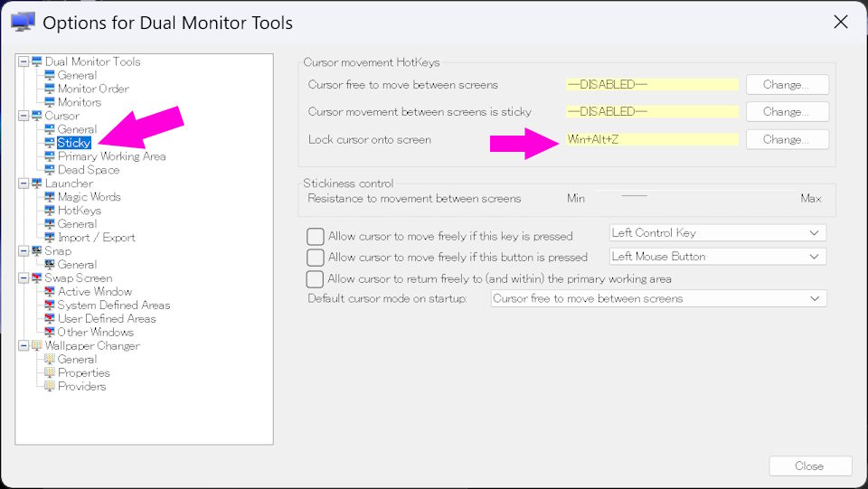Click the Monitor Order tree icon

tap(50, 89)
